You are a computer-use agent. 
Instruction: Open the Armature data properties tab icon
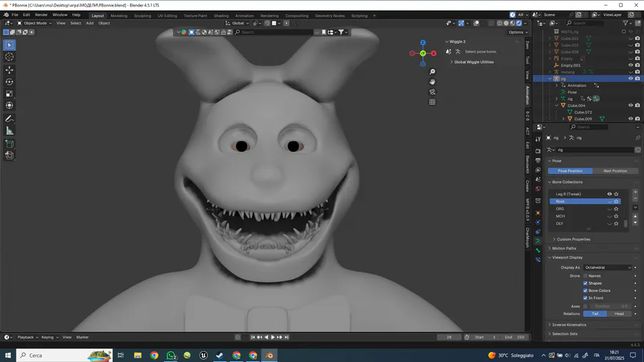pos(538,241)
